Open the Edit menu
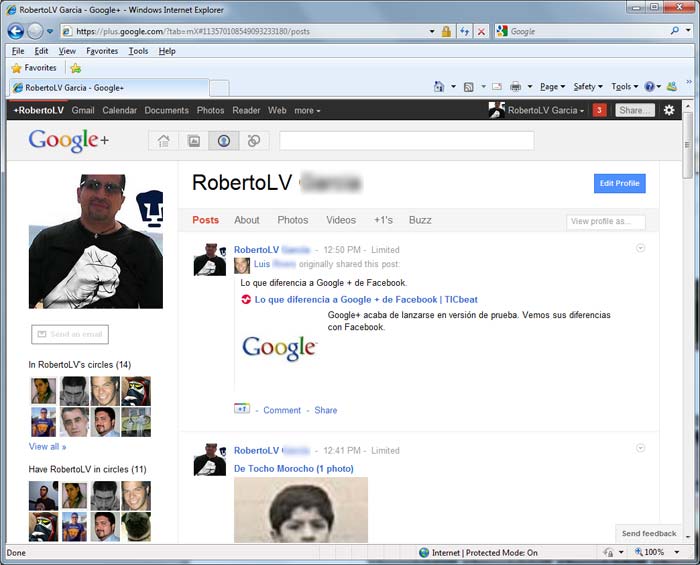The width and height of the screenshot is (700, 565). click(x=41, y=51)
